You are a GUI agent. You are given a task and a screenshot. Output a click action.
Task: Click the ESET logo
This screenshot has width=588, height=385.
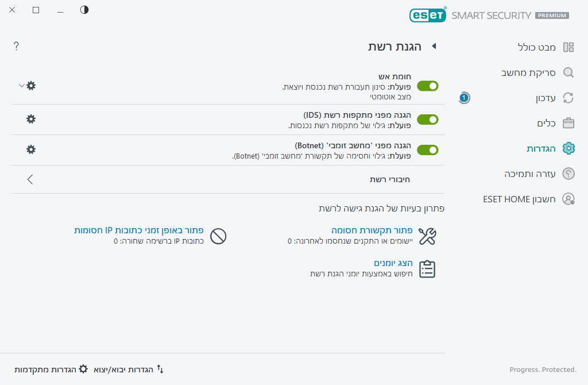pos(428,15)
